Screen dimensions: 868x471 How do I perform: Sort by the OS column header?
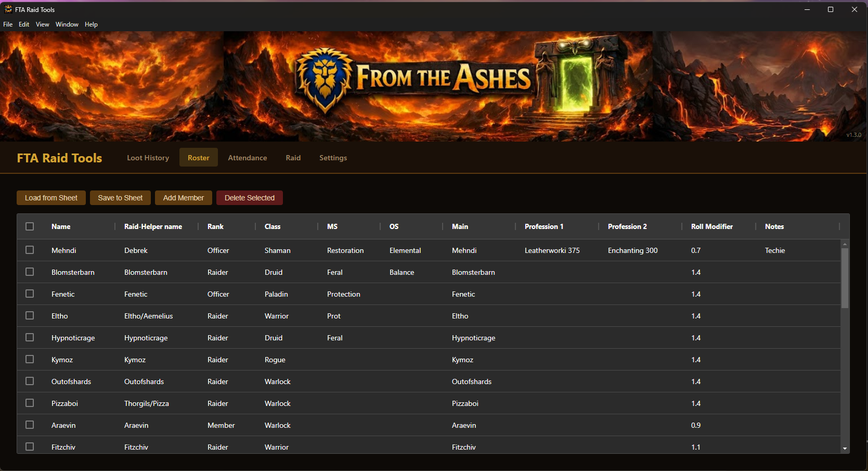394,226
